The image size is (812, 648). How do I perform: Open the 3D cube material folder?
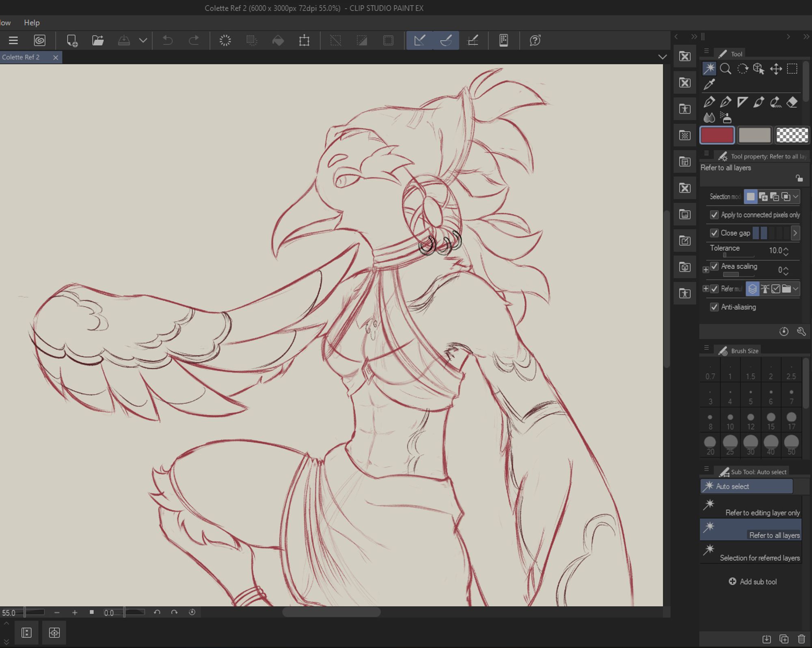685,267
